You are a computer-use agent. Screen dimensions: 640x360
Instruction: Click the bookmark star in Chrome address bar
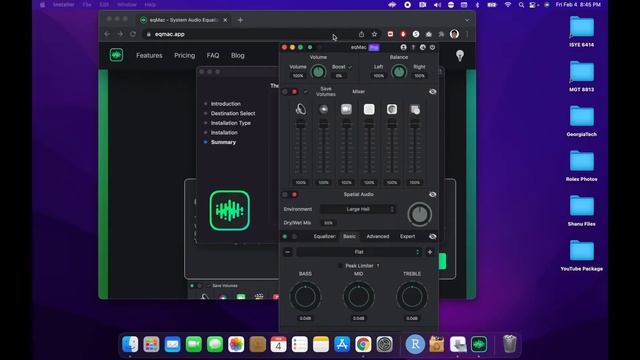coord(374,34)
